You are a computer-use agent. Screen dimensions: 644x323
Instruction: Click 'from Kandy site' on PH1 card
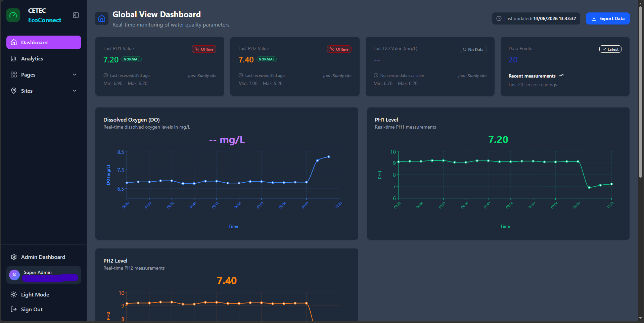pos(202,76)
